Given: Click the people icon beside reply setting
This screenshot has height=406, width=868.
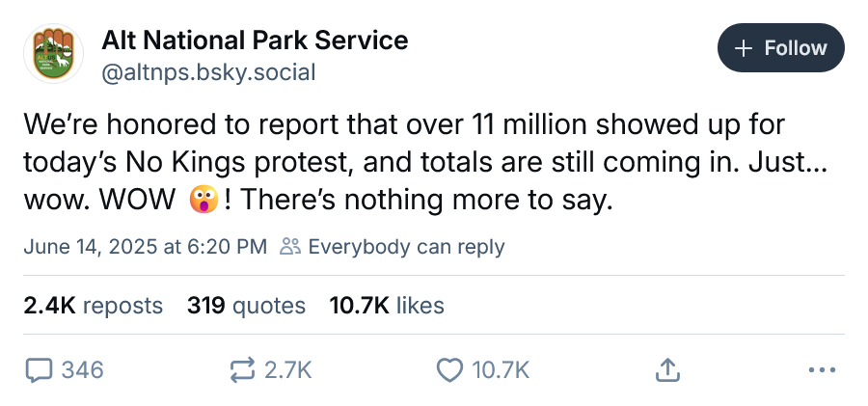Looking at the screenshot, I should click(290, 247).
